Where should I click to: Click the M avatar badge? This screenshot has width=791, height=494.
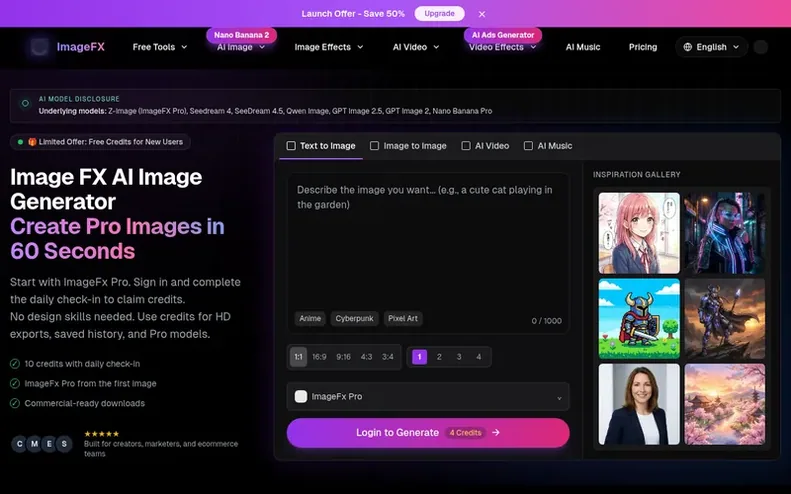[x=34, y=444]
